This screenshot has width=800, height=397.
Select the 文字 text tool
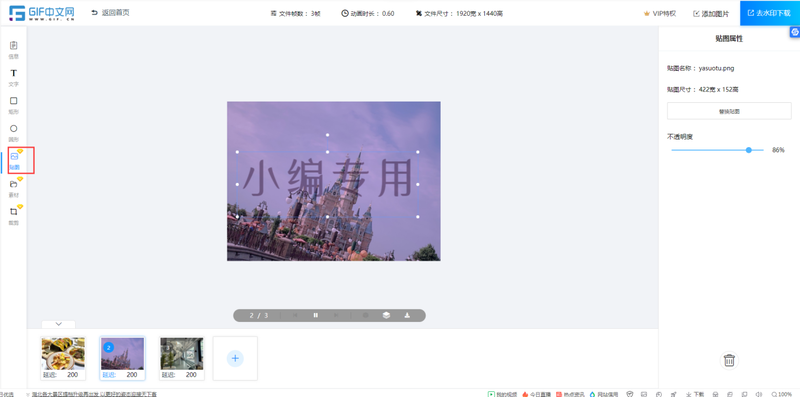click(x=14, y=77)
